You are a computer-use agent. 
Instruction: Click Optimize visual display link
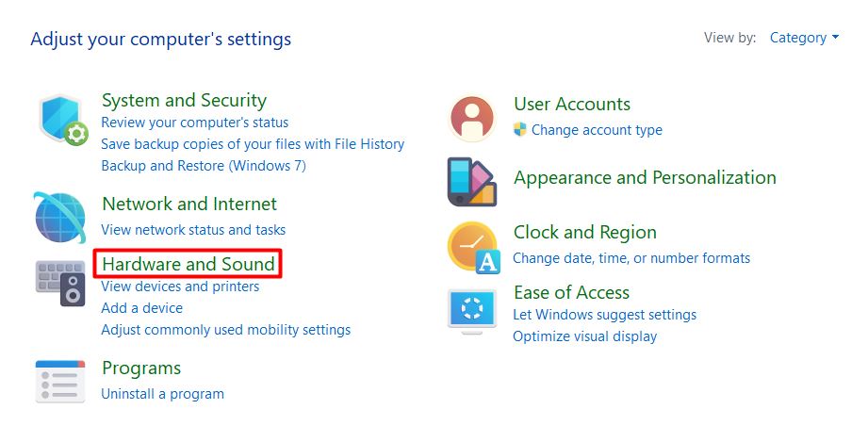point(584,336)
